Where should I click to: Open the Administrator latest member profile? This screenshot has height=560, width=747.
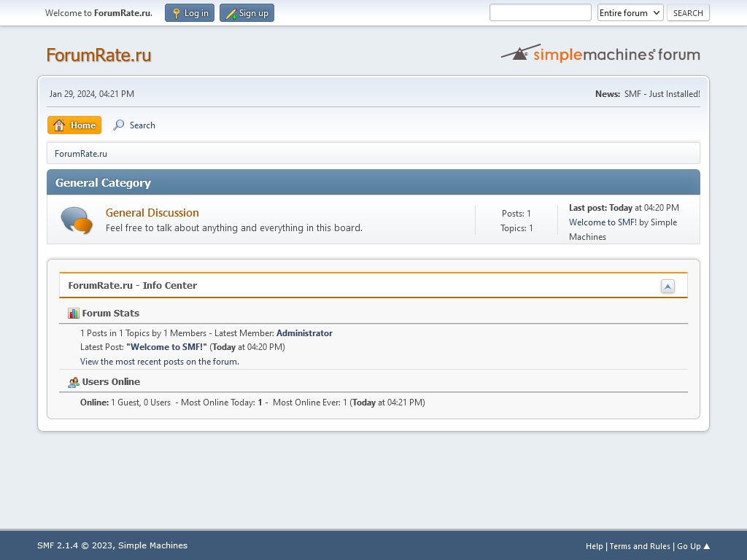click(304, 333)
